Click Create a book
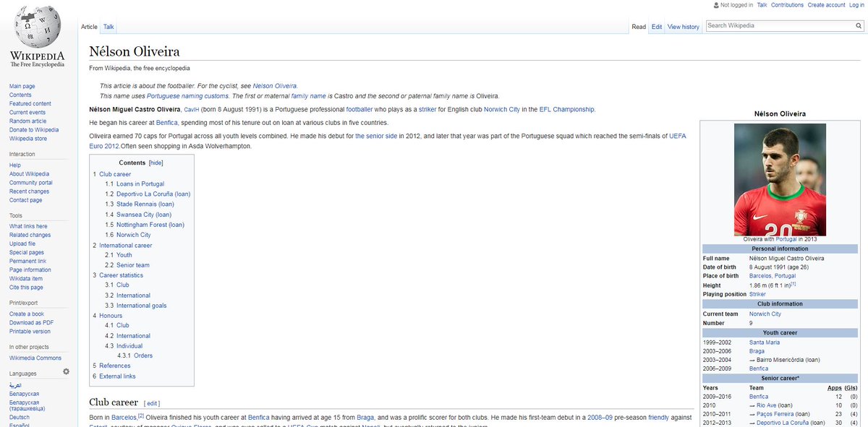868x427 pixels. pos(27,314)
